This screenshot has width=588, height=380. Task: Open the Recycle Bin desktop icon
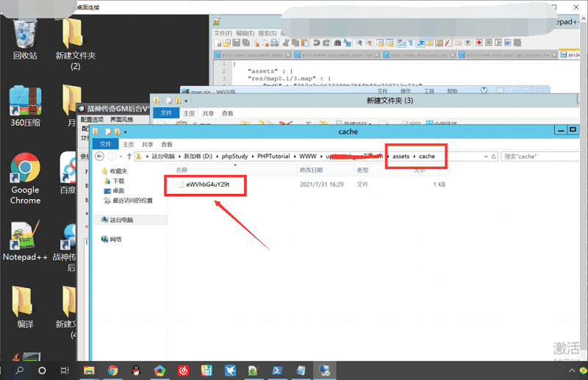click(25, 40)
